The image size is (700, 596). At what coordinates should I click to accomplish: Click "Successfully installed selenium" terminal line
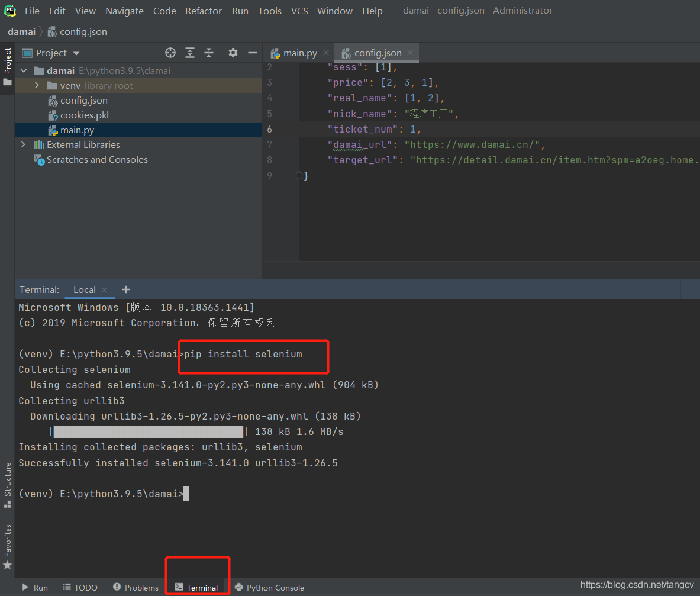(178, 463)
